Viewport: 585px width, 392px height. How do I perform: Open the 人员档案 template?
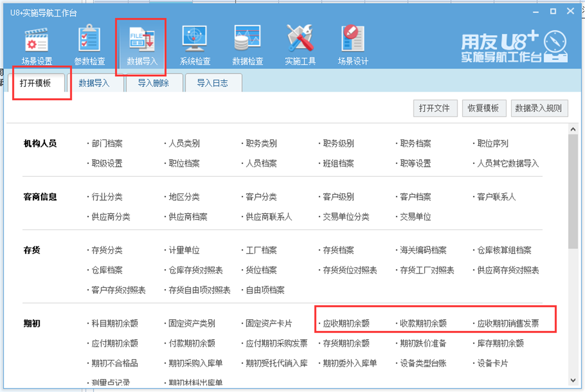pyautogui.click(x=261, y=163)
